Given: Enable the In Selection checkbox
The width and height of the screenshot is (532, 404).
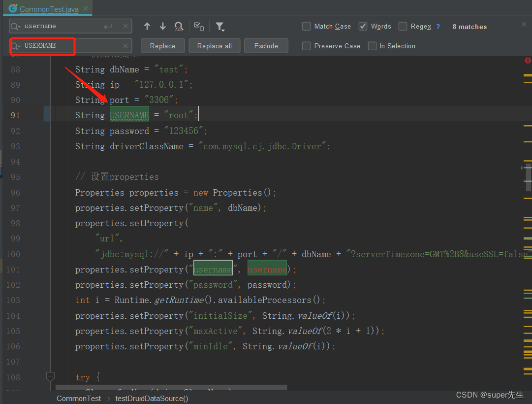Looking at the screenshot, I should coord(372,46).
